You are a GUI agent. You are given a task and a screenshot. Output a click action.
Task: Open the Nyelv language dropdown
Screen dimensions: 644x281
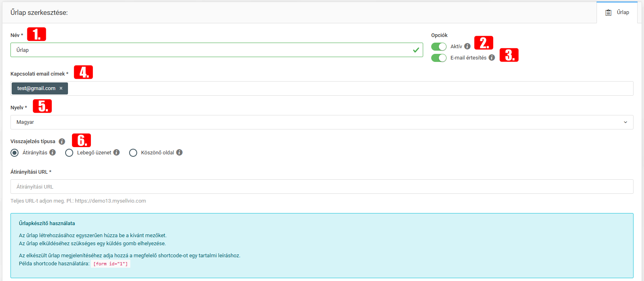[318, 122]
